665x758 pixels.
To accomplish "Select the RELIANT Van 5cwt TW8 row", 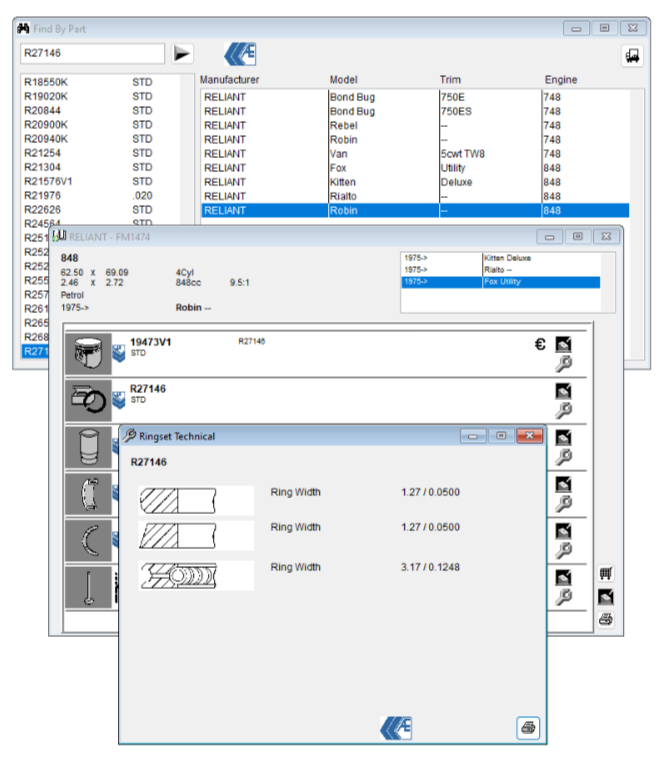I will pos(415,154).
